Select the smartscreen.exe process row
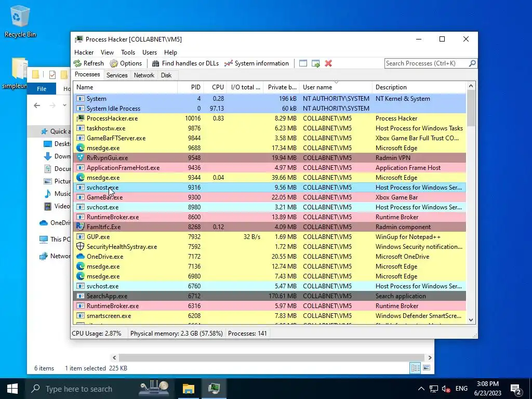Screen dimensions: 532x399 point(270,316)
